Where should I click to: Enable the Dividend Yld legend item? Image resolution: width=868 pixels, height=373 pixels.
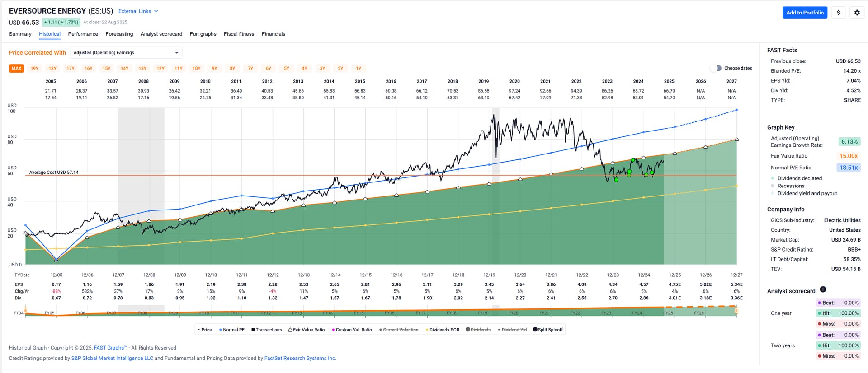[x=512, y=330]
